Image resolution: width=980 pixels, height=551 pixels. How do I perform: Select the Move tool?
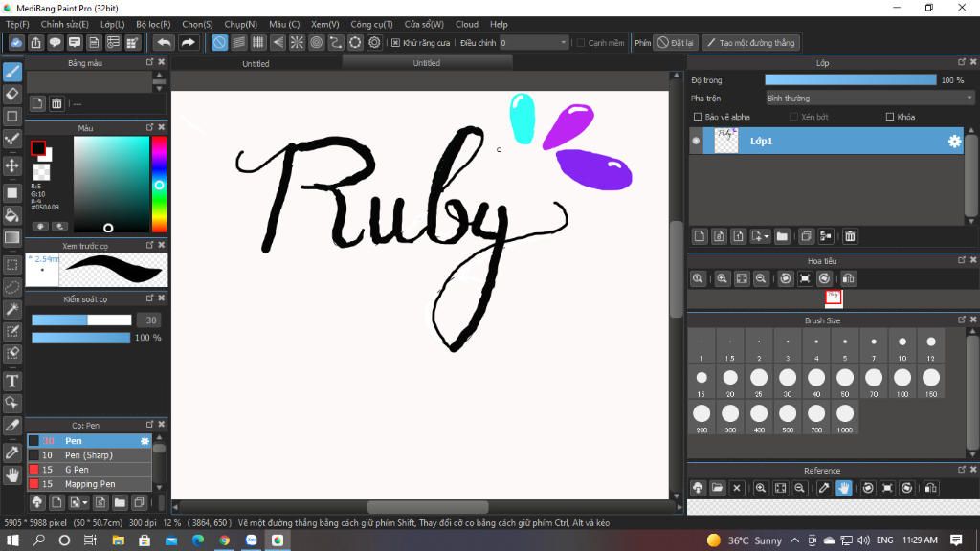click(11, 165)
